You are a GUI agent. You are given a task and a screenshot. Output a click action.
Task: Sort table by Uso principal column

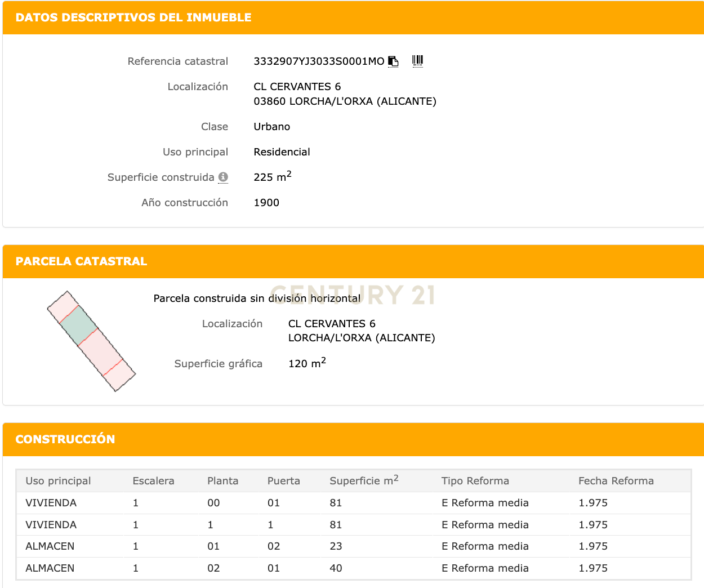58,481
